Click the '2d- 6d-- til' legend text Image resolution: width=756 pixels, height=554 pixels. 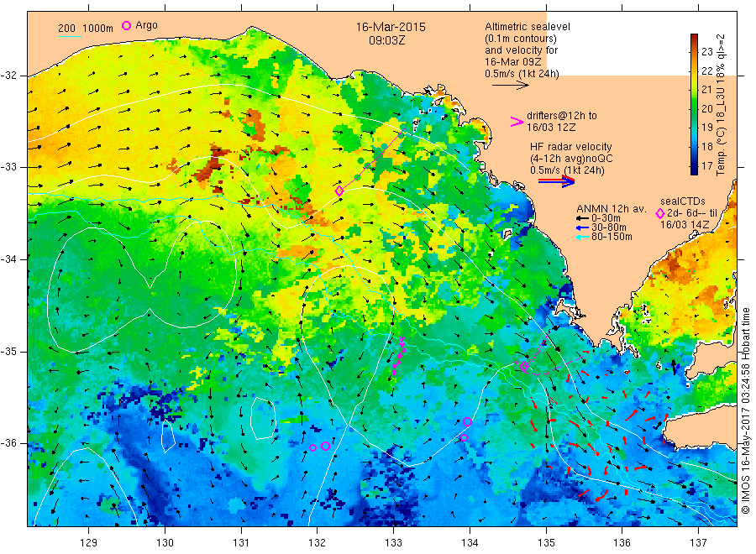(x=692, y=213)
